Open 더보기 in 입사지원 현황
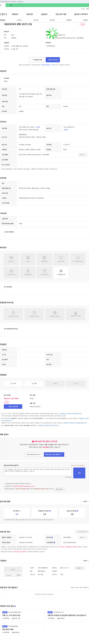This screenshot has width=89, height=644. tap(86, 502)
